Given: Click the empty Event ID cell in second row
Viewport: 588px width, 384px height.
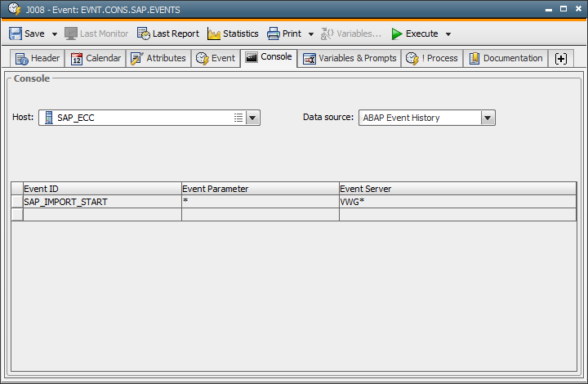Looking at the screenshot, I should 102,215.
